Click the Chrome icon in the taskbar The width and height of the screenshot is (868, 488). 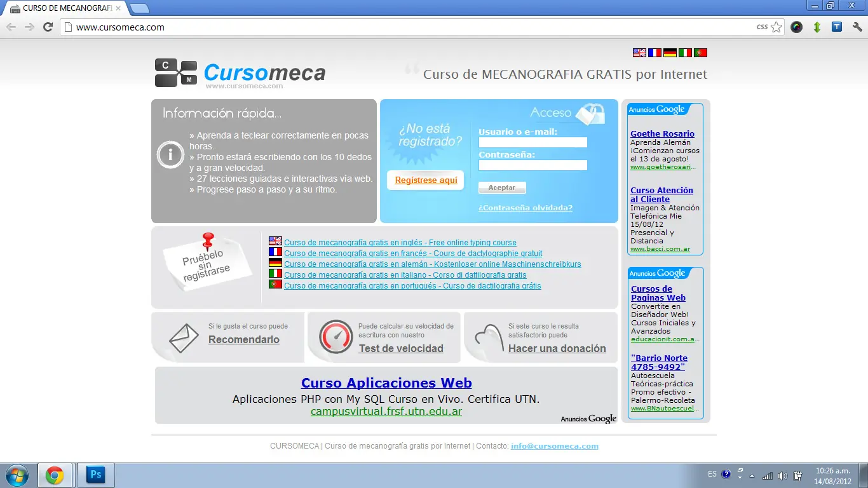tap(55, 475)
